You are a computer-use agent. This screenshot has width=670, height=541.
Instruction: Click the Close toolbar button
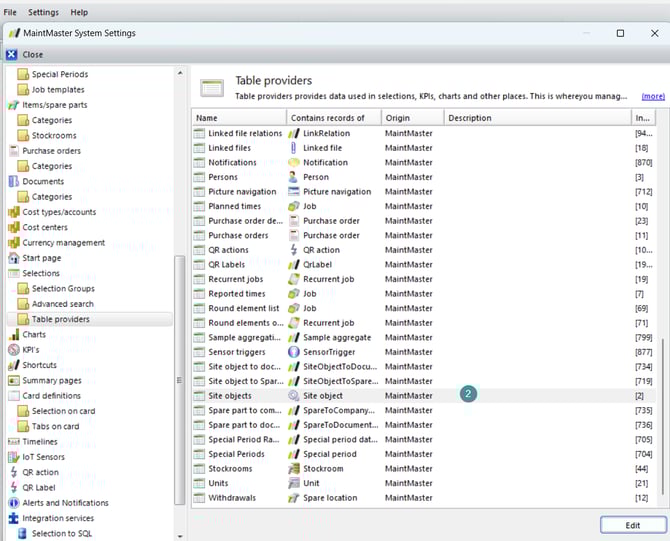26,54
